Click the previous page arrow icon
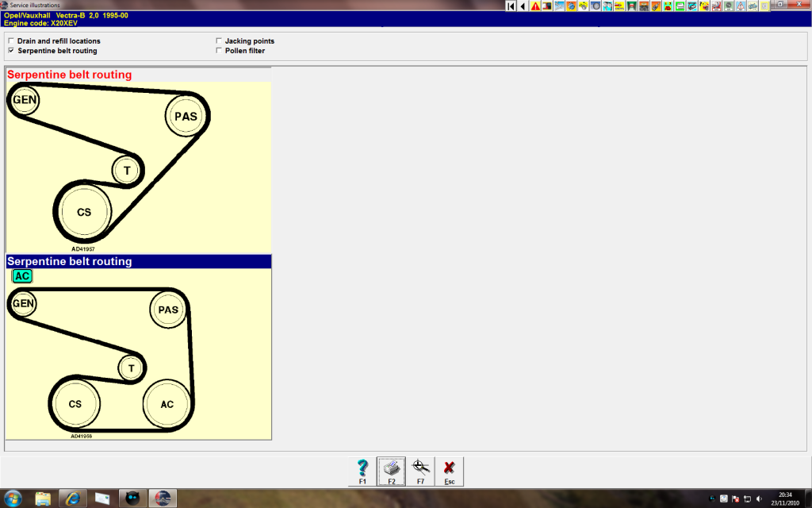Image resolution: width=812 pixels, height=508 pixels. (x=523, y=6)
